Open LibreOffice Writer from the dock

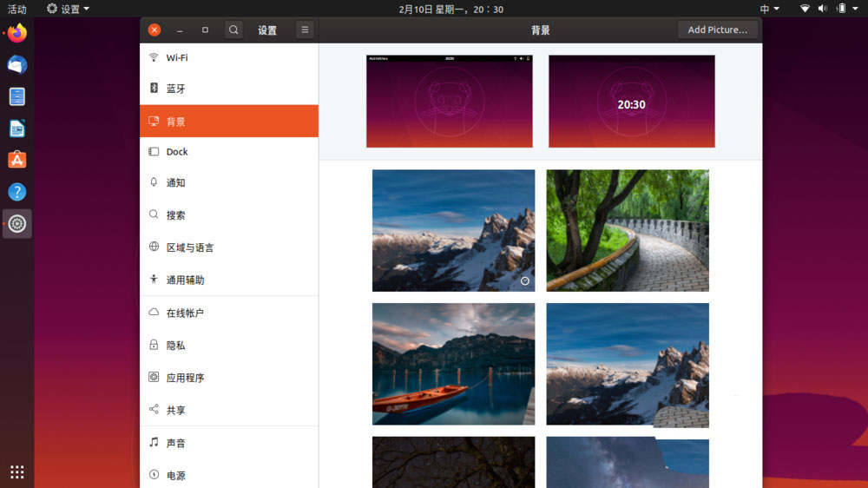[x=17, y=129]
